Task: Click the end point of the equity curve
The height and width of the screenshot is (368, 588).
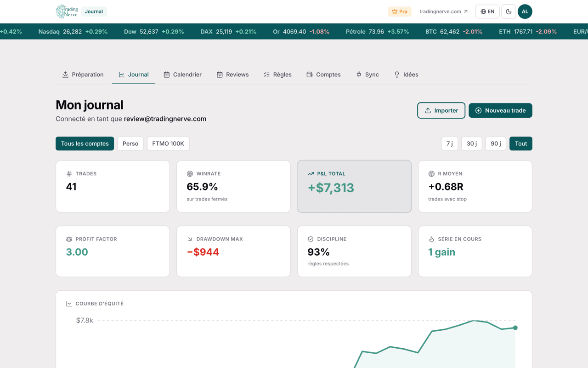Action: tap(515, 328)
